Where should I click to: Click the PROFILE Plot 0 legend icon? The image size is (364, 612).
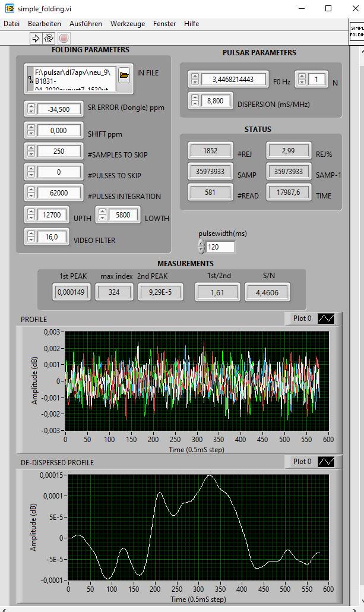[x=326, y=318]
